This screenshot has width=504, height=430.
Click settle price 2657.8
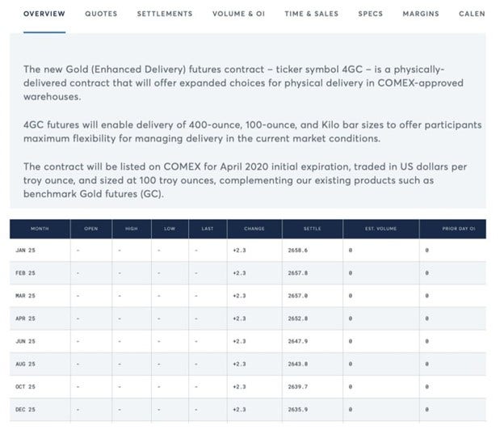[x=298, y=273]
